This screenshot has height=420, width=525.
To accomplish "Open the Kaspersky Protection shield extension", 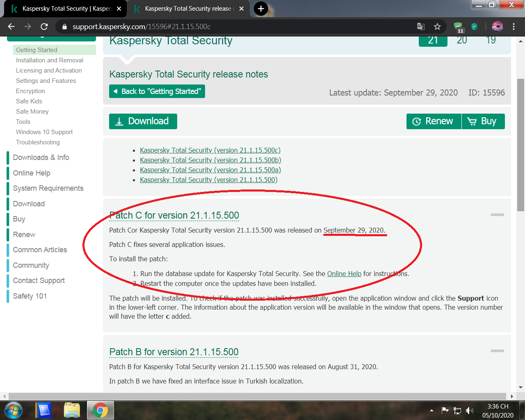I will click(x=475, y=27).
